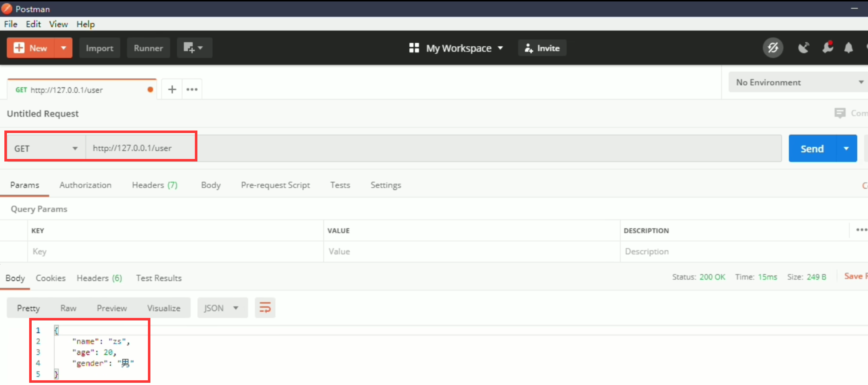Switch to the Headers (7) request tab

(154, 185)
